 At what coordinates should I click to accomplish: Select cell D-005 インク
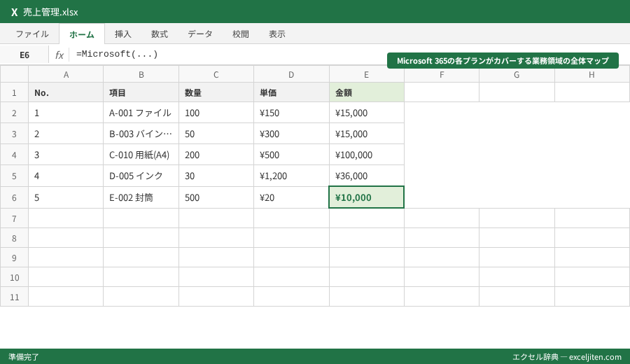[x=141, y=176]
